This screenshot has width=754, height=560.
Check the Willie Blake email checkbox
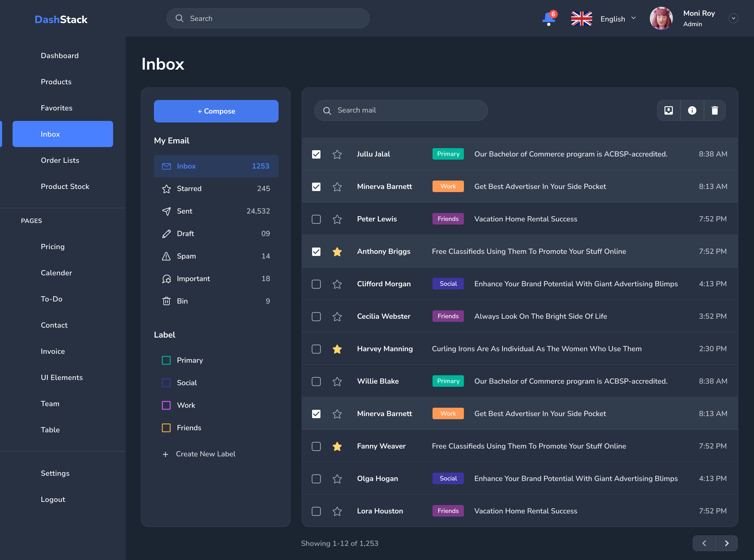tap(316, 381)
